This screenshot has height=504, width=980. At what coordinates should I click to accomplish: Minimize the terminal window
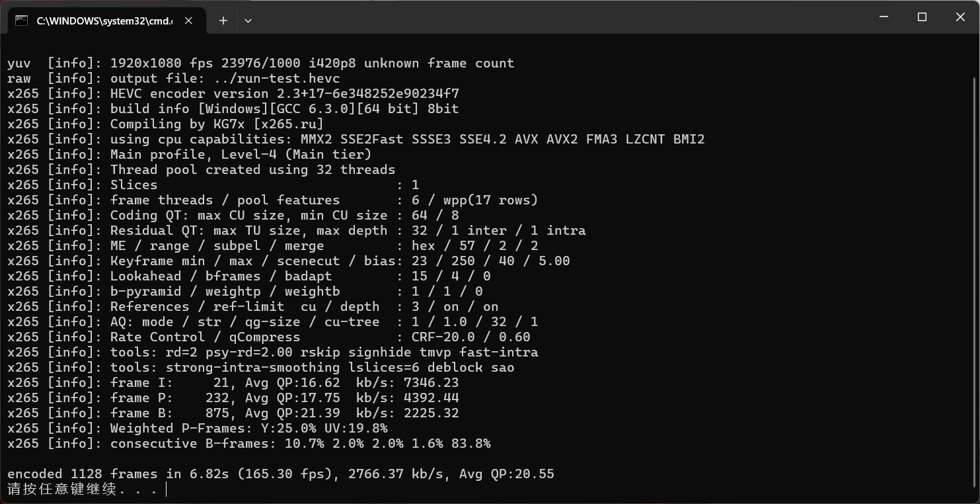[884, 17]
